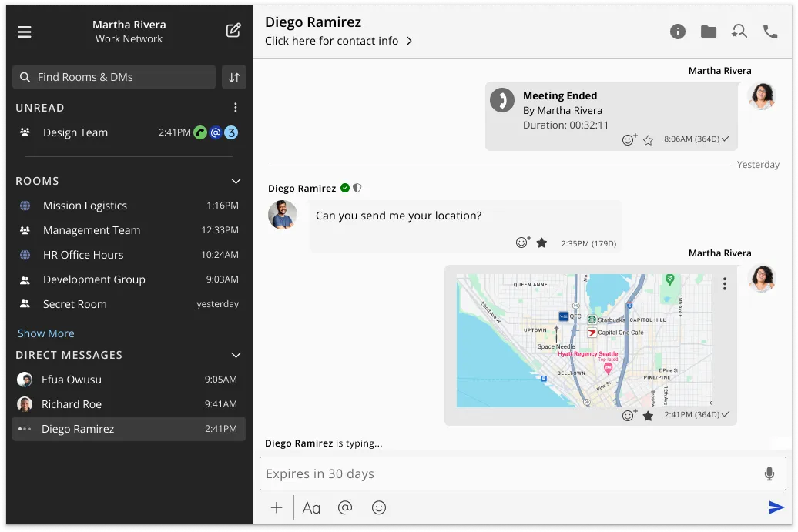Open the hamburger menu
The width and height of the screenshot is (798, 532).
pos(25,32)
